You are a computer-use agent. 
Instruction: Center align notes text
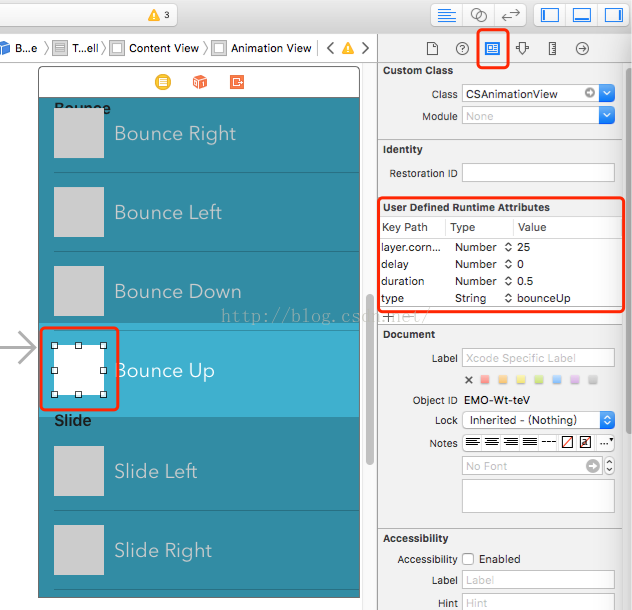click(491, 442)
